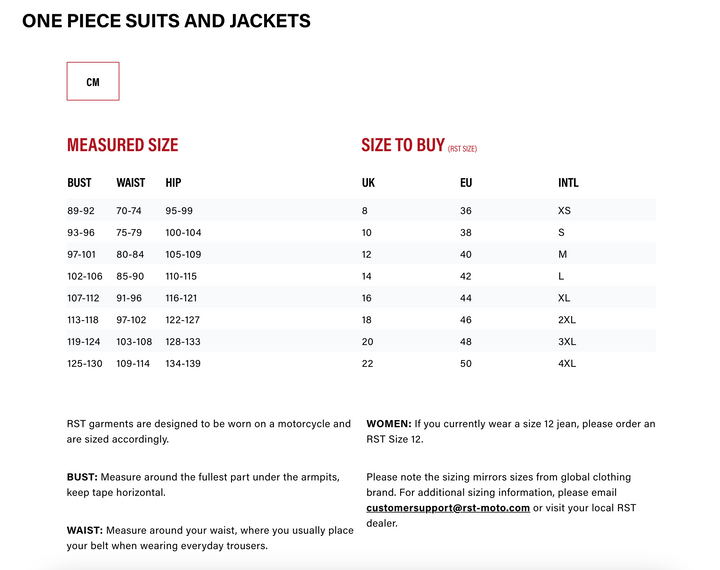Click the UK column header
The height and width of the screenshot is (570, 720).
[x=368, y=183]
